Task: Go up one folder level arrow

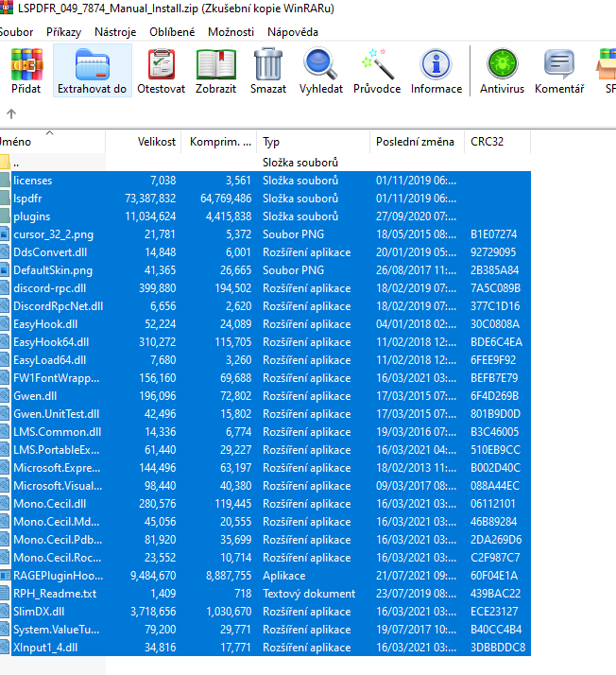Action: click(11, 113)
